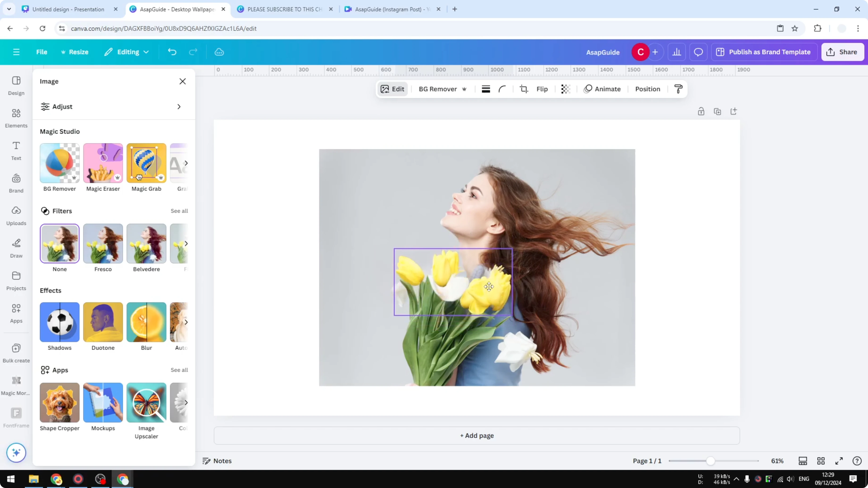
Task: Select the Crop tool in the toolbar
Action: coord(524,89)
